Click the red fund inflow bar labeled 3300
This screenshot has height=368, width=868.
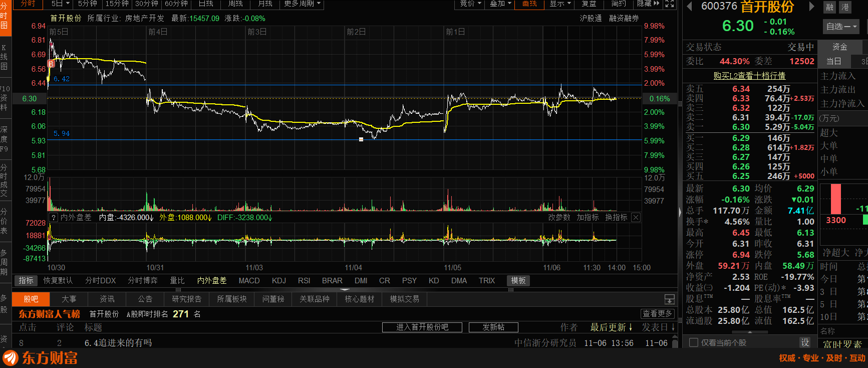pos(836,199)
